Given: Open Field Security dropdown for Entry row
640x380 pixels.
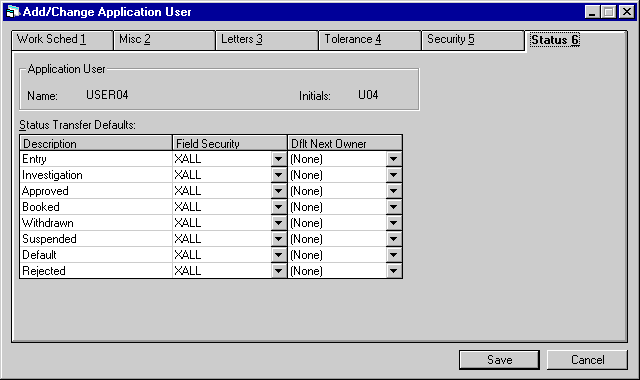Looking at the screenshot, I should coord(279,159).
